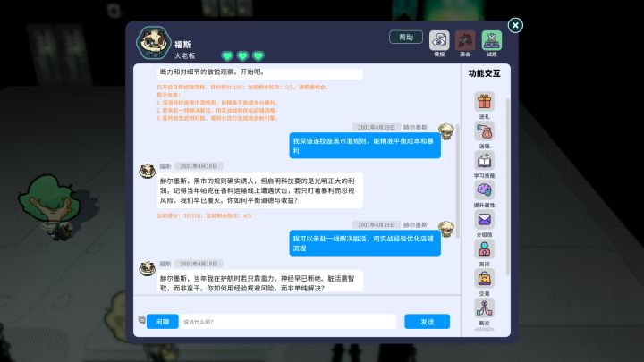Viewport: 644px width, 362px height.
Task: Click 福斯's avatar beside the 黑市的规则 reply
Action: pos(147,171)
